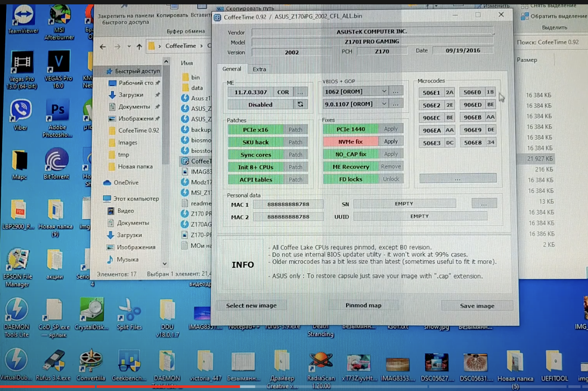588x391 pixels.
Task: Open the VirtualDub desktop shortcut
Action: pos(17,364)
